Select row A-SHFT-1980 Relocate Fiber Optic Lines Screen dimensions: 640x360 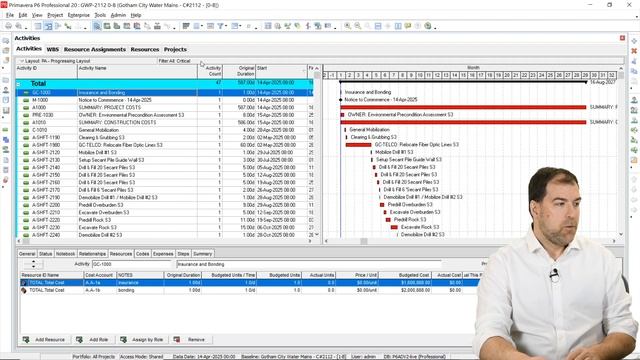click(x=165, y=145)
